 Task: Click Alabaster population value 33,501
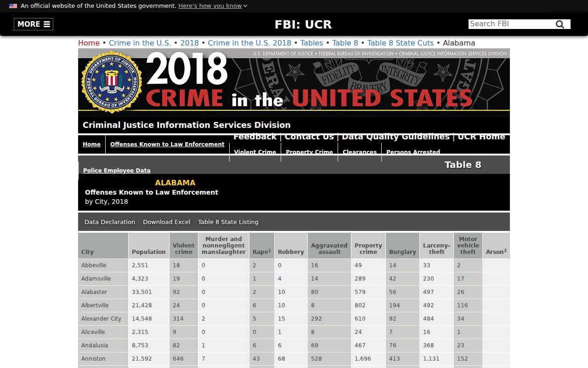coord(142,292)
